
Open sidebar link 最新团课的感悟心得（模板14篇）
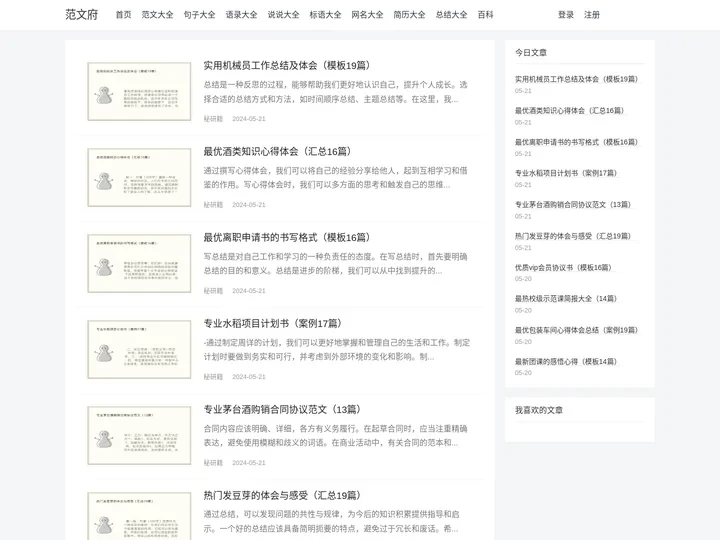click(x=566, y=361)
